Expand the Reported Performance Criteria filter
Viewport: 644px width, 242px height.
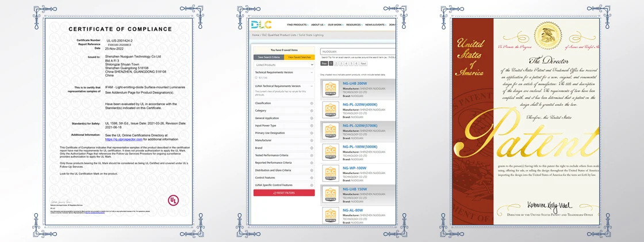pyautogui.click(x=312, y=162)
